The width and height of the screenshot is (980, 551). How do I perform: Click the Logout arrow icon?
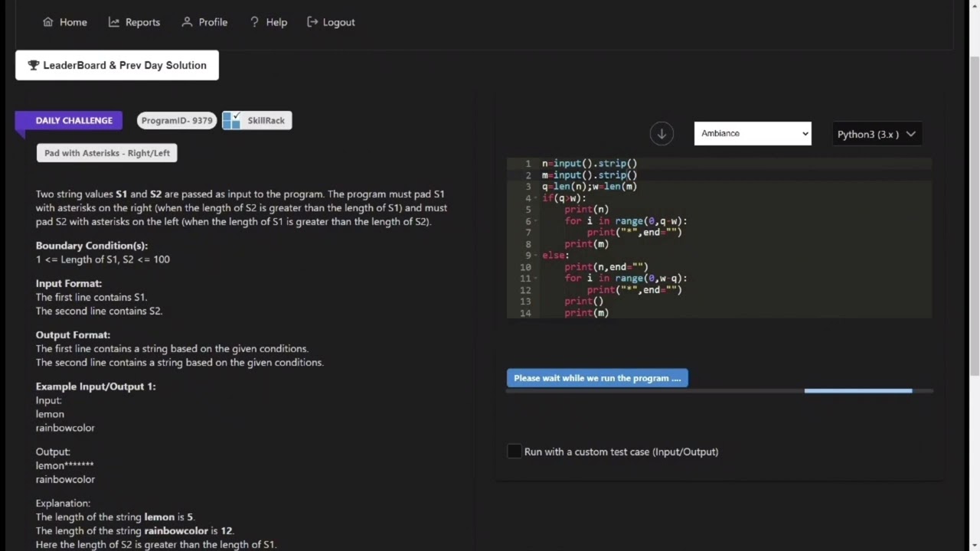(x=312, y=22)
